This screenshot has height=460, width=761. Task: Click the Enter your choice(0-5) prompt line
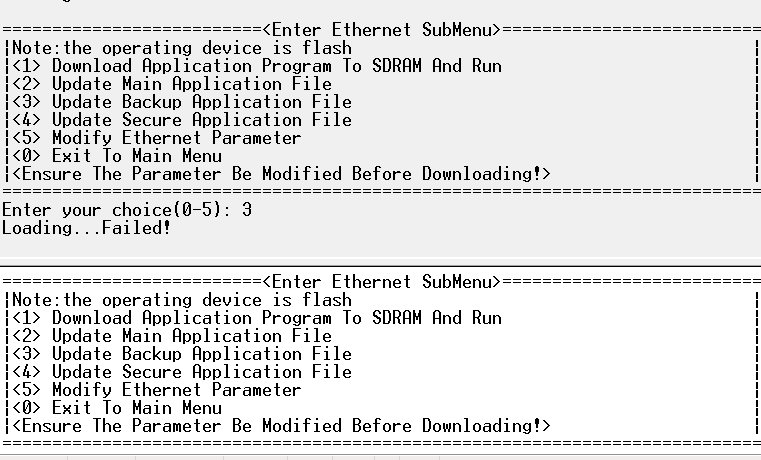pos(126,210)
